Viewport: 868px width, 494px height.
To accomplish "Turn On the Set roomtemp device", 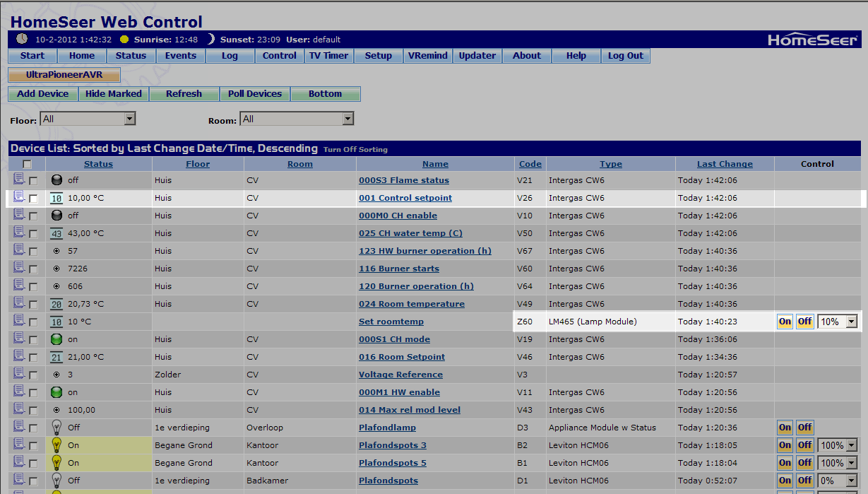I will (x=785, y=322).
